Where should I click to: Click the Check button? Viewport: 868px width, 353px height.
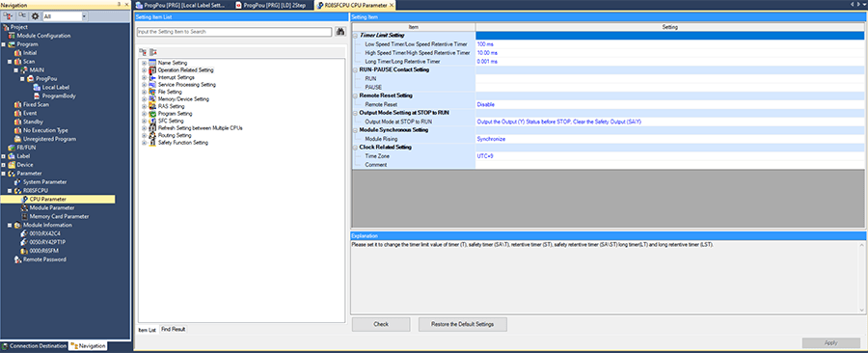(x=381, y=324)
